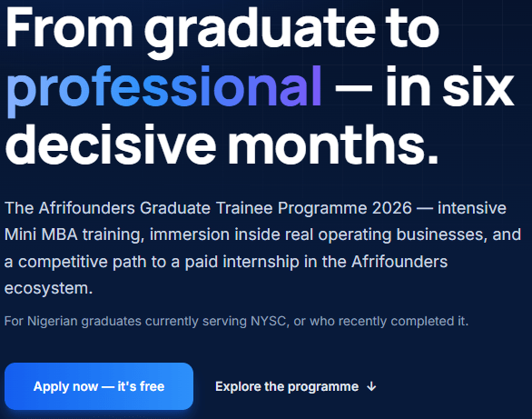Click the headline text decisive months.
The height and width of the screenshot is (419, 532).
click(x=222, y=145)
